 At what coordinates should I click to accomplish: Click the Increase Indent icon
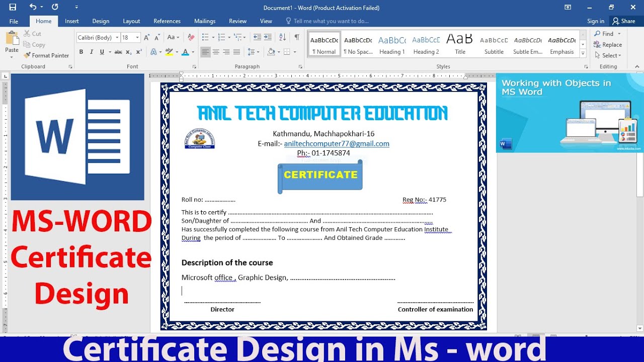[x=268, y=37]
